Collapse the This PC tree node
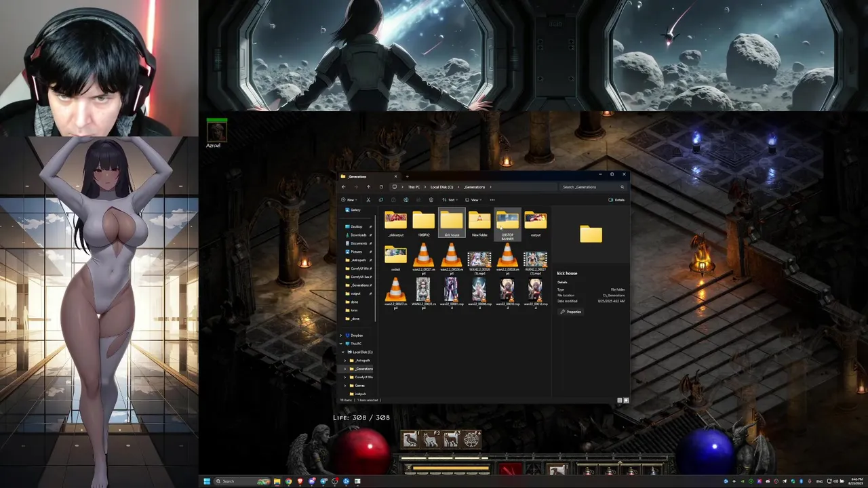This screenshot has width=868, height=488. 341,344
